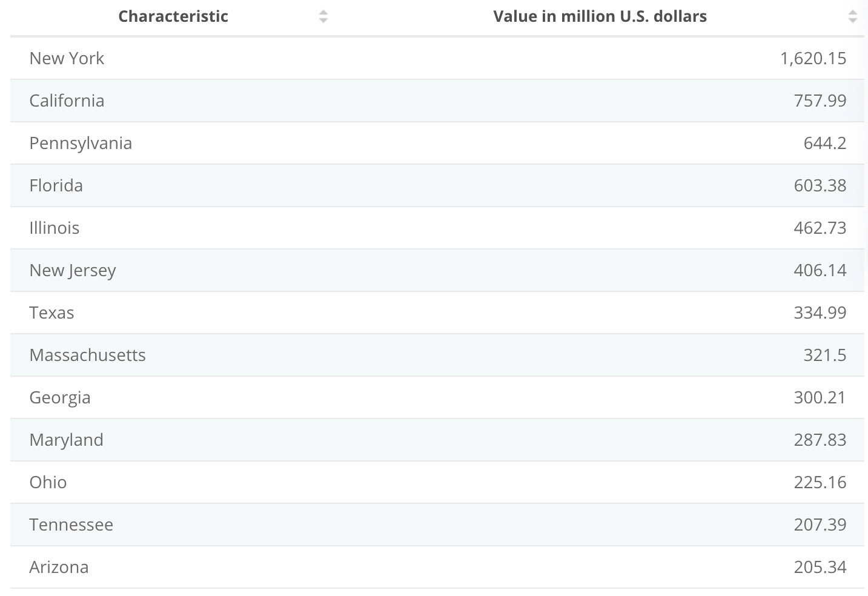
Task: Click the Pennsylvania state name
Action: tap(81, 143)
